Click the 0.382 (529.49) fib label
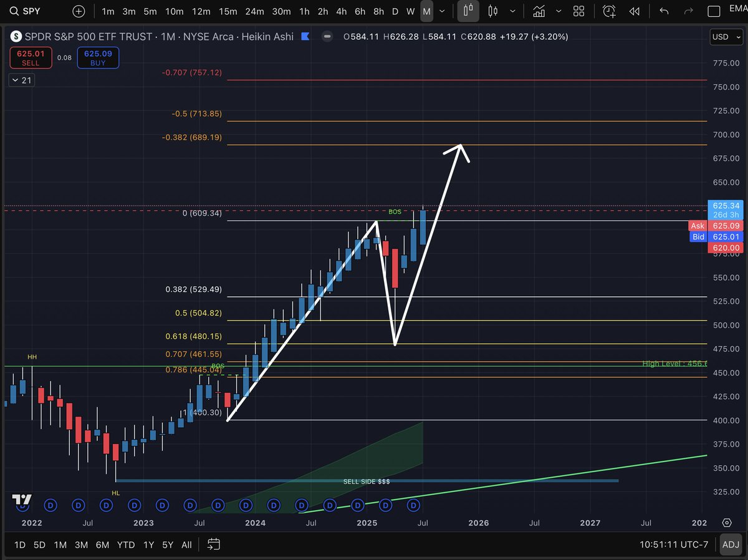 pyautogui.click(x=194, y=289)
